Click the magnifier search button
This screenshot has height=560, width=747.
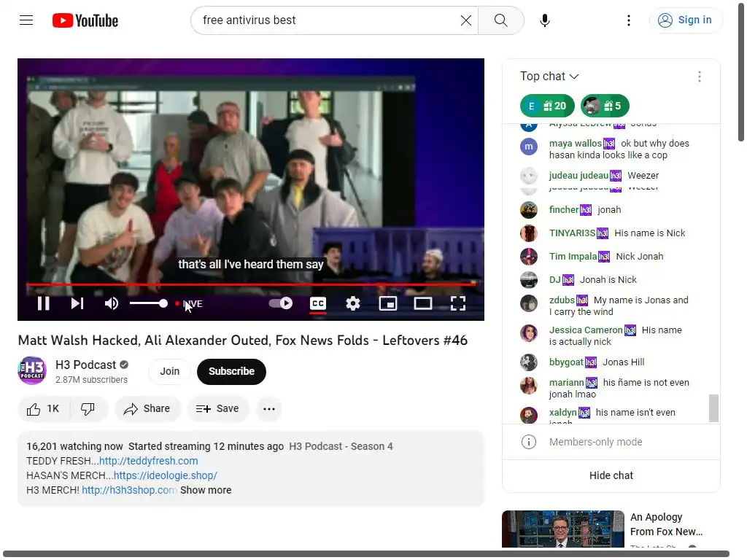click(500, 20)
